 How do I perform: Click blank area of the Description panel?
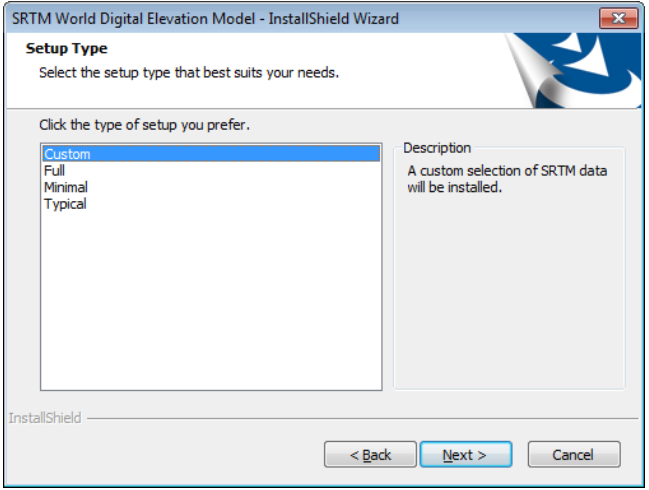(x=508, y=300)
